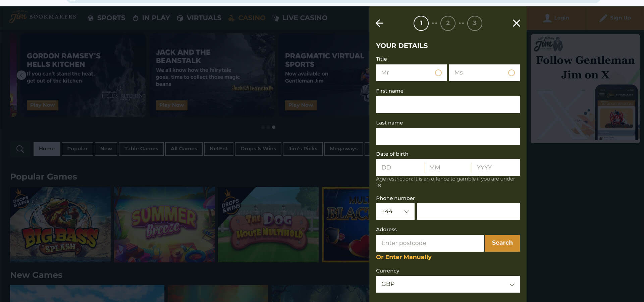Click the back arrow in registration panel

379,23
